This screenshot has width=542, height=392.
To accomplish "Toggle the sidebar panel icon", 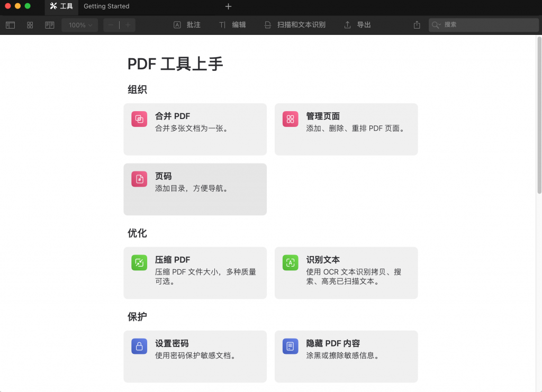I will [x=10, y=25].
